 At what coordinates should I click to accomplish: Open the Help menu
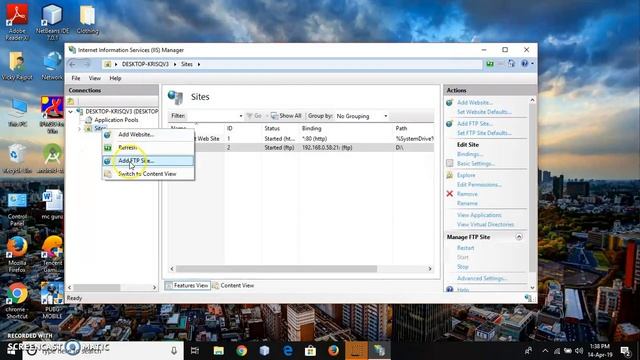click(x=115, y=78)
